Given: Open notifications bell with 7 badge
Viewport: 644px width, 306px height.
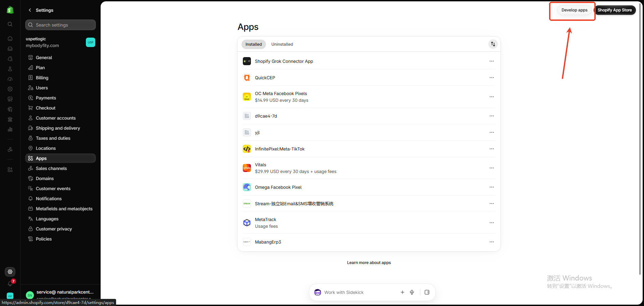Looking at the screenshot, I should point(10,283).
